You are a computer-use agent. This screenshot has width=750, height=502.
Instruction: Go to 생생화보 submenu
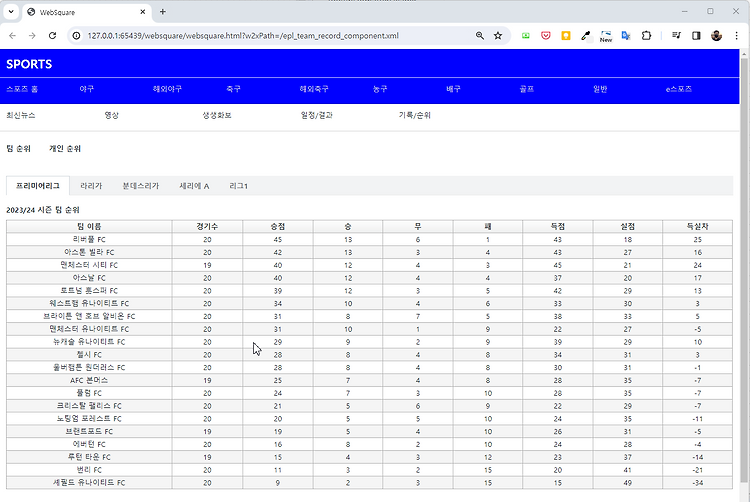pyautogui.click(x=217, y=115)
